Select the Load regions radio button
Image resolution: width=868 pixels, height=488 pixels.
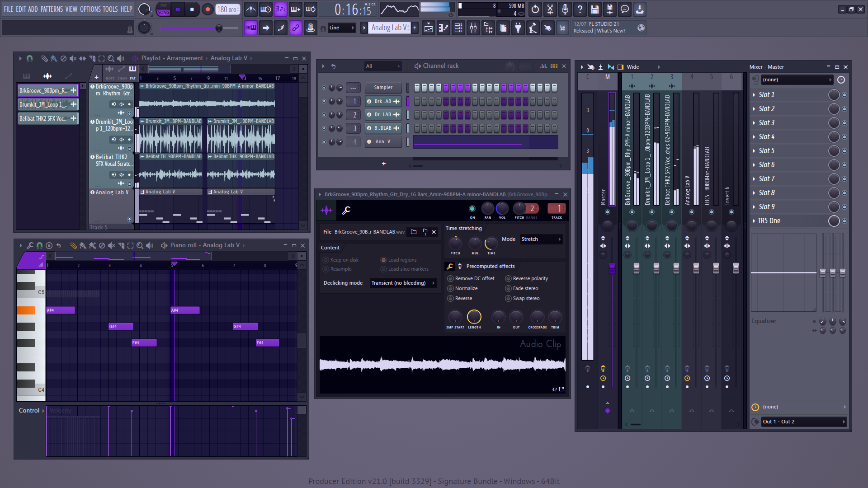click(383, 260)
